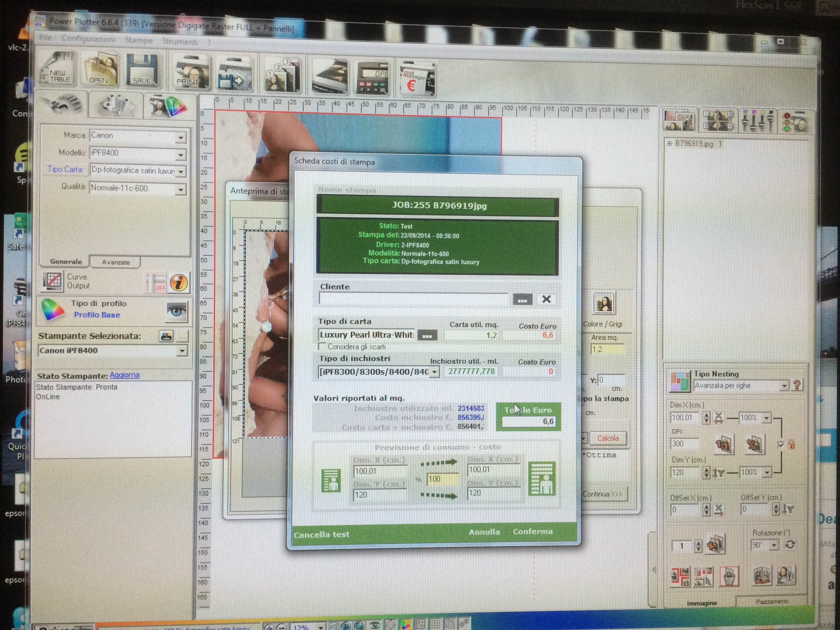Open the Stampe menu
This screenshot has height=630, width=840.
coord(139,40)
